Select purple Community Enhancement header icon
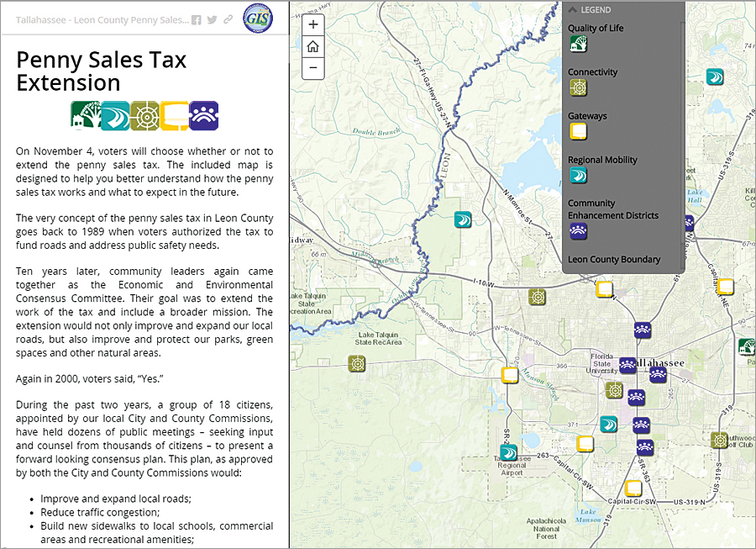 click(204, 115)
